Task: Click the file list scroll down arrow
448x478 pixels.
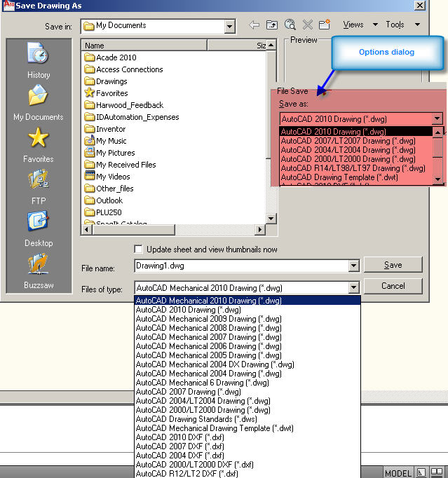Action: click(271, 218)
